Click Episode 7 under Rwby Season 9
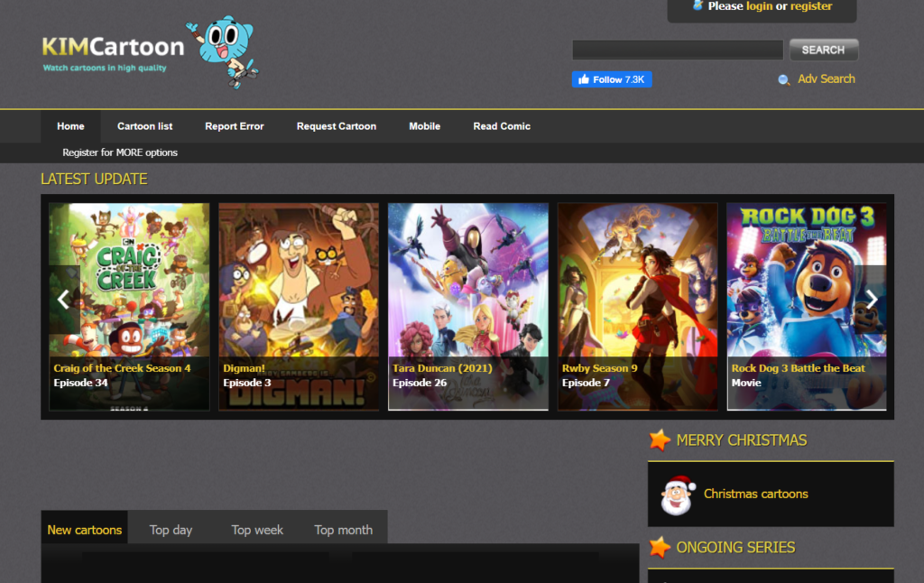 (x=586, y=383)
